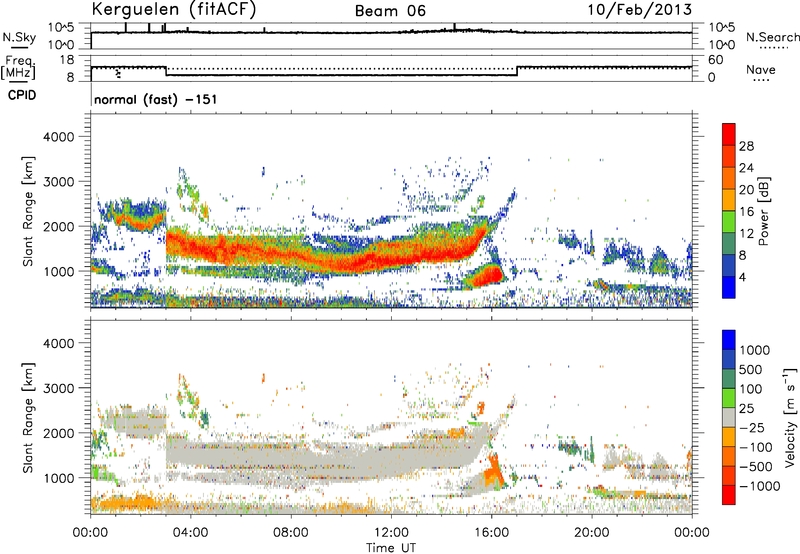
Task: Click the orange velocity patch near 16:00
Action: [x=493, y=473]
